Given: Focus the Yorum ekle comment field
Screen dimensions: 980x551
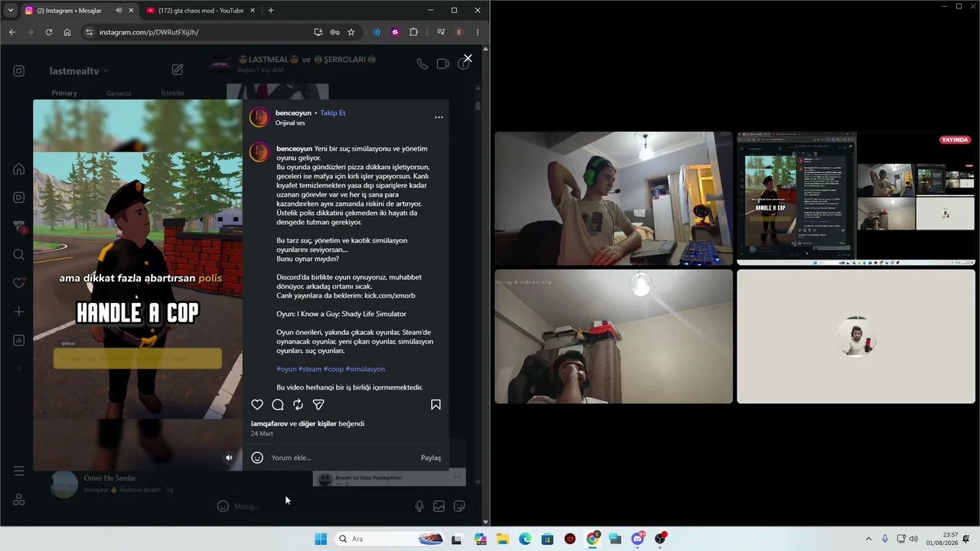Looking at the screenshot, I should point(342,458).
